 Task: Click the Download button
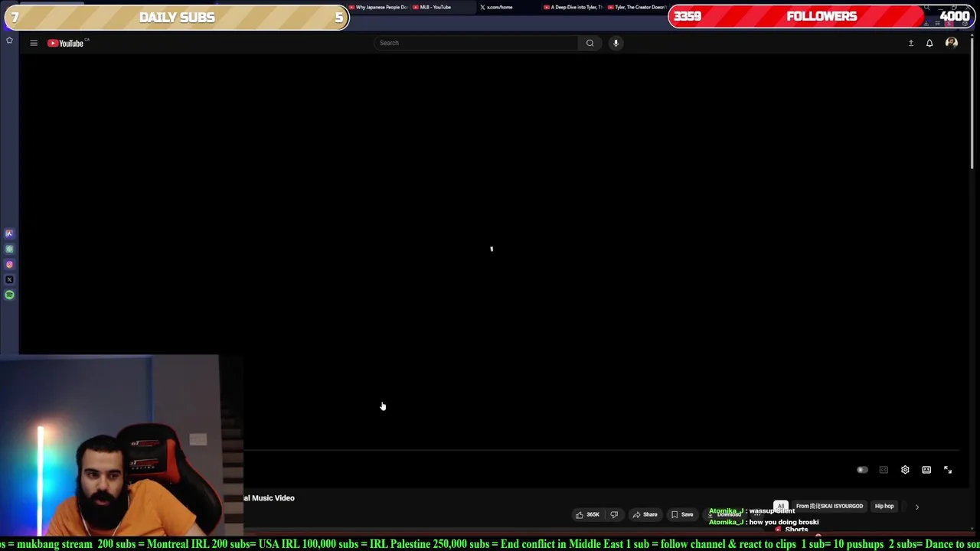[x=725, y=514]
